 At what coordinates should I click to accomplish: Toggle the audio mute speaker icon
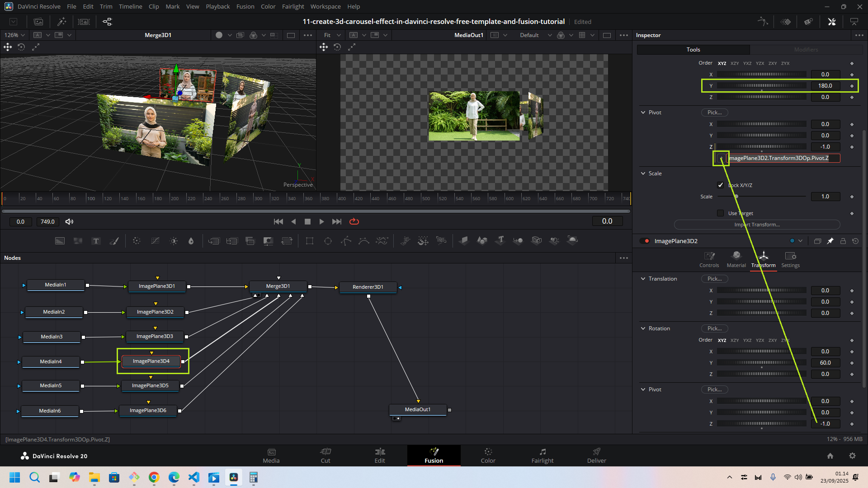[69, 221]
